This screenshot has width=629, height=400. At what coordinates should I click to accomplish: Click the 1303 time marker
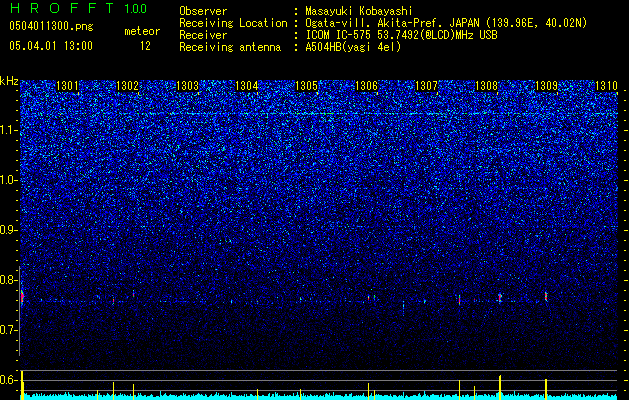pyautogui.click(x=187, y=86)
